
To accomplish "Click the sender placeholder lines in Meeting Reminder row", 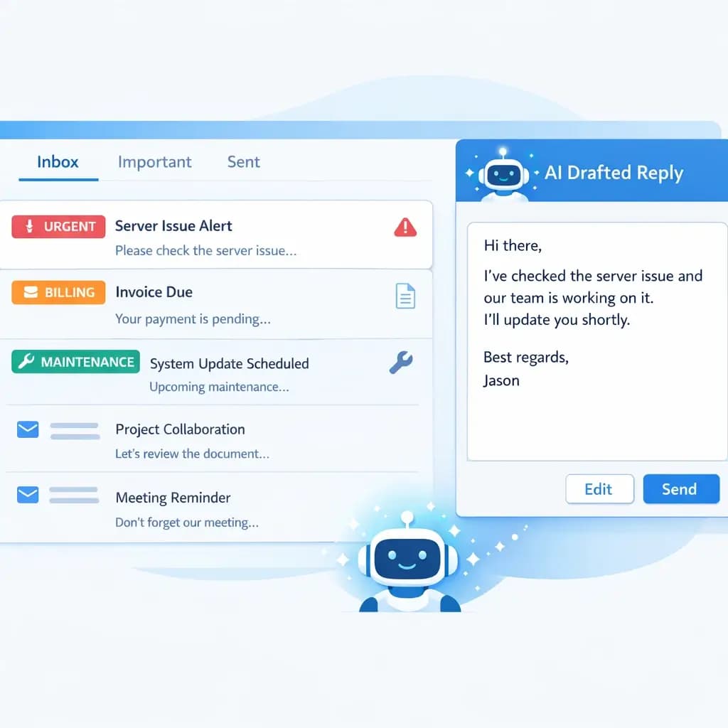I will (74, 495).
